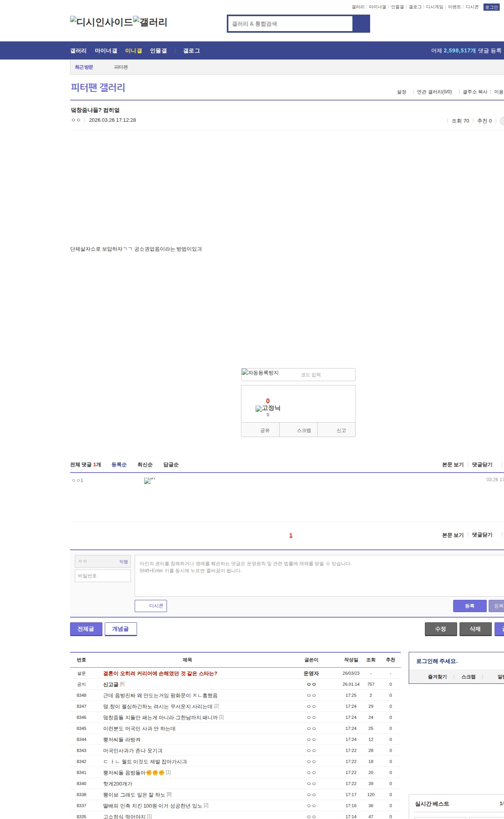Click 댓글닫기 below the comments
The width and height of the screenshot is (504, 819).
click(482, 535)
